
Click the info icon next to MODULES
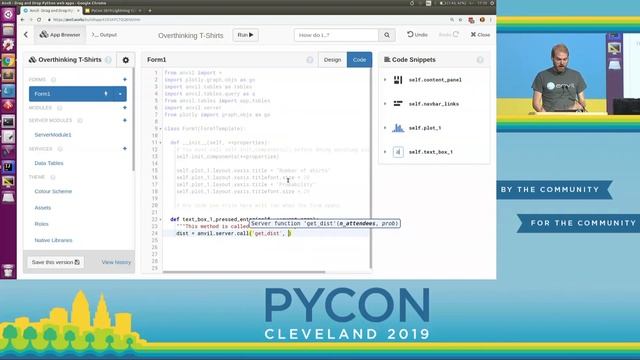click(x=60, y=108)
